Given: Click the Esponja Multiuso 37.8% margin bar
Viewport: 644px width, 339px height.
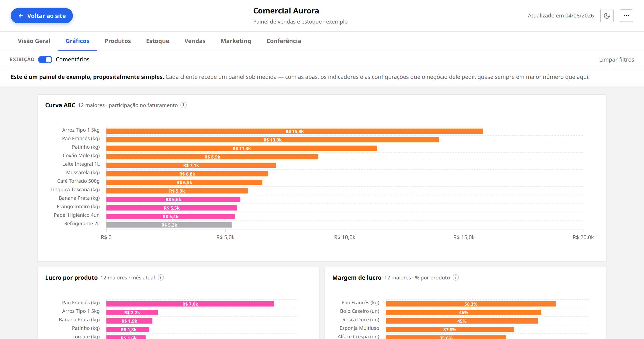Looking at the screenshot, I should coord(449,329).
